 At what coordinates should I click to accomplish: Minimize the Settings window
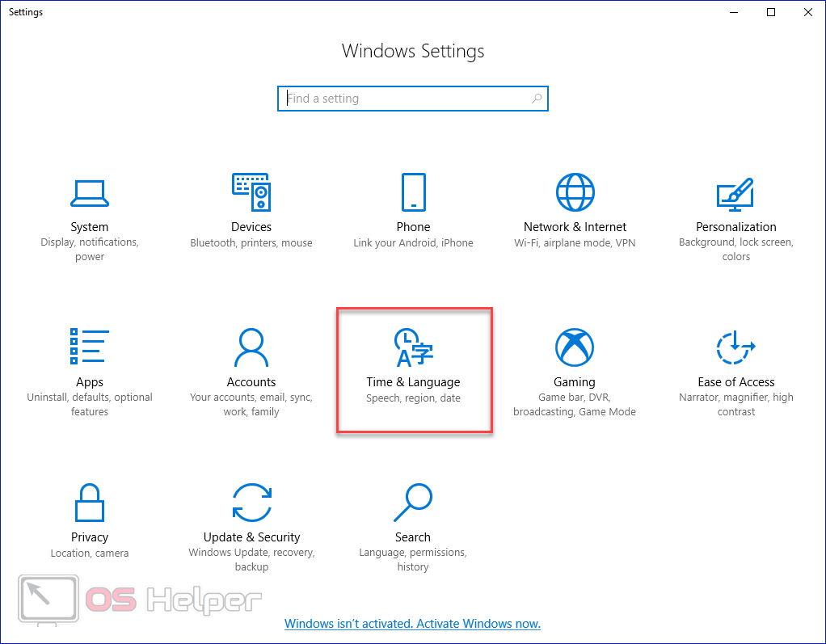point(734,12)
